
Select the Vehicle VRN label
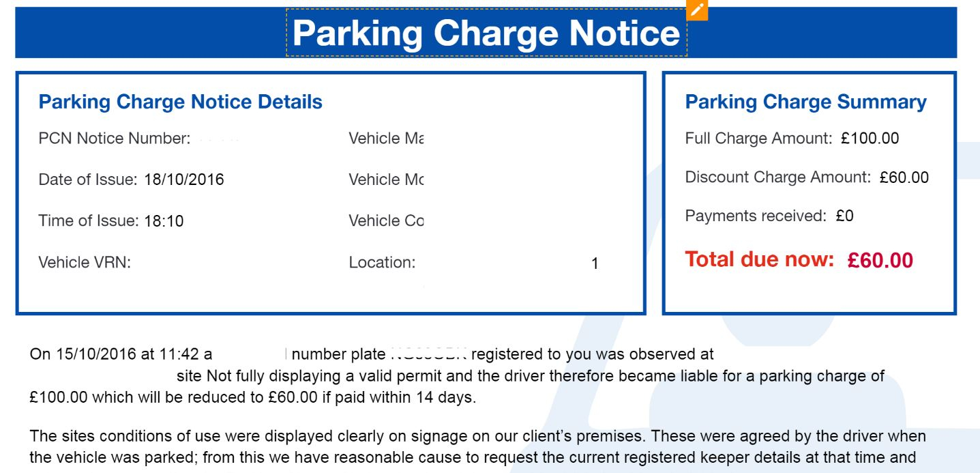coord(85,262)
